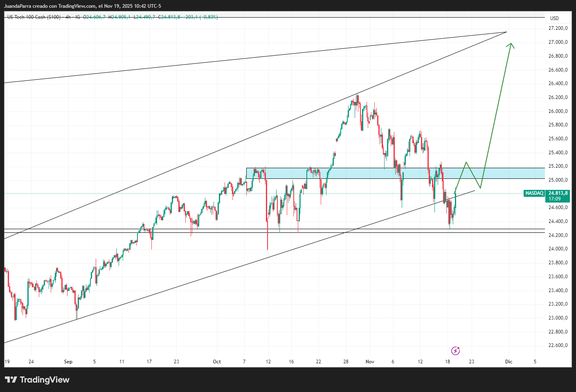Click the 17:09 candle countdown timer
Viewport: 576px width, 392px height.
pyautogui.click(x=555, y=199)
